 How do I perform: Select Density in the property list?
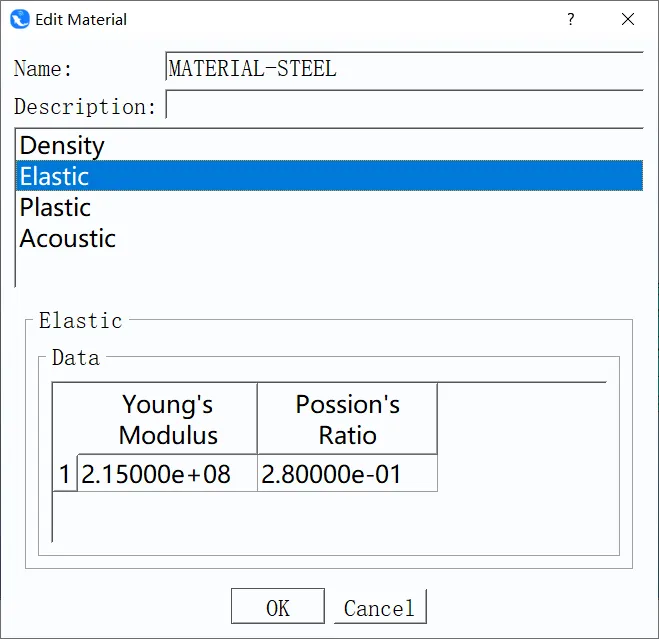point(62,146)
